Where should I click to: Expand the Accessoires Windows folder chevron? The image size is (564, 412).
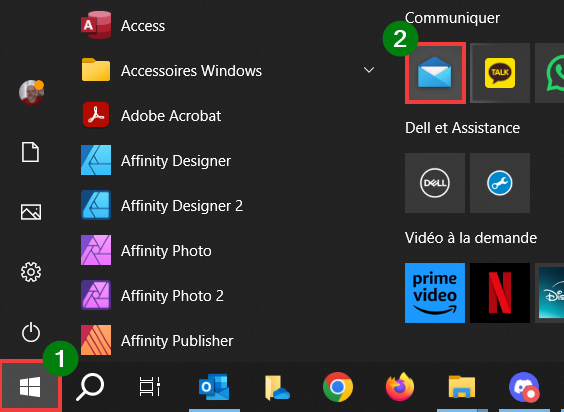[369, 70]
